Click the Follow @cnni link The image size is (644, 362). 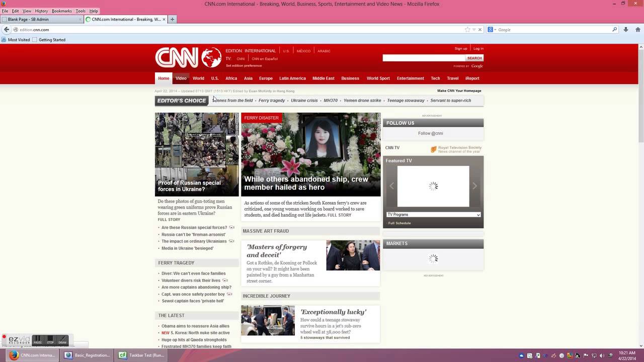click(x=431, y=133)
